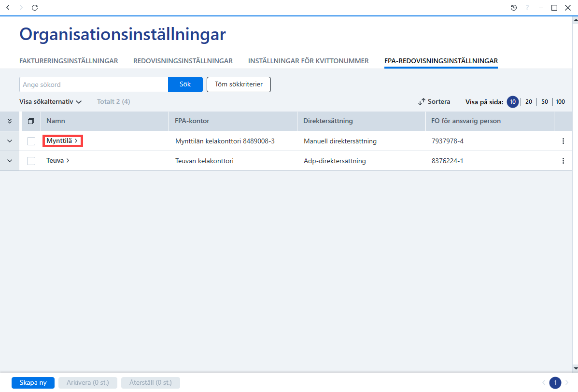Screen dimensions: 578x392
Task: Open the three-dot menu for Teuva row
Action: tap(563, 161)
